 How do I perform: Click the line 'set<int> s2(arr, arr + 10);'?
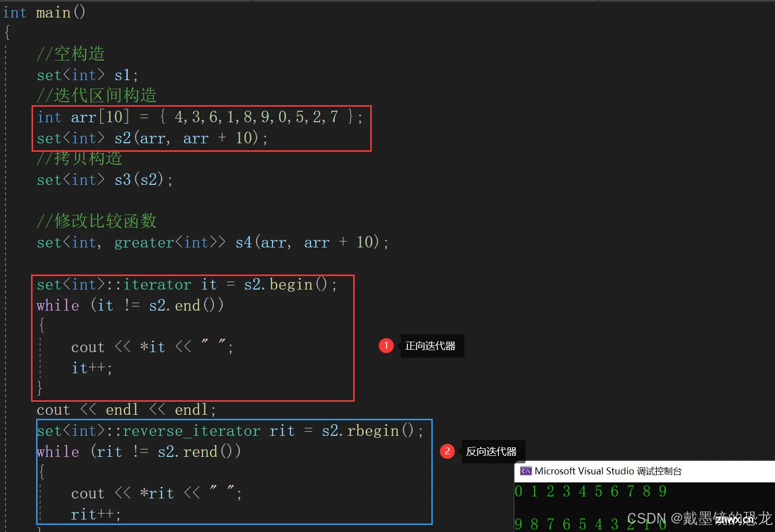pyautogui.click(x=152, y=138)
